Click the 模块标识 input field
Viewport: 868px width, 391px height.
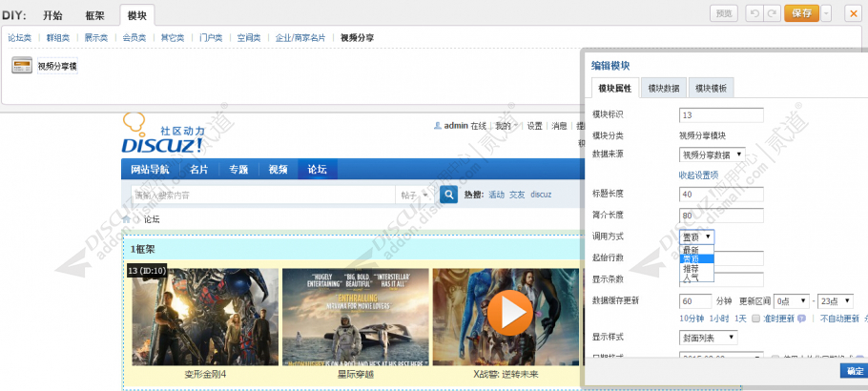pos(721,115)
